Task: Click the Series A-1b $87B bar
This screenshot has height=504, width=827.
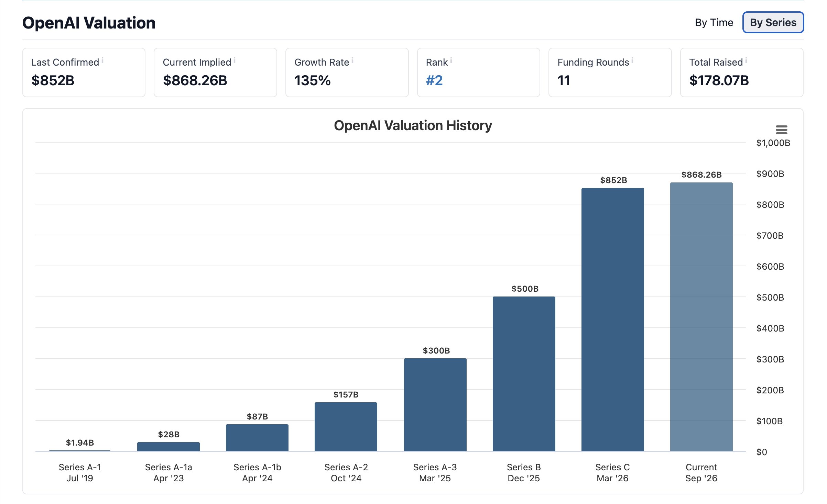Action: 257,438
